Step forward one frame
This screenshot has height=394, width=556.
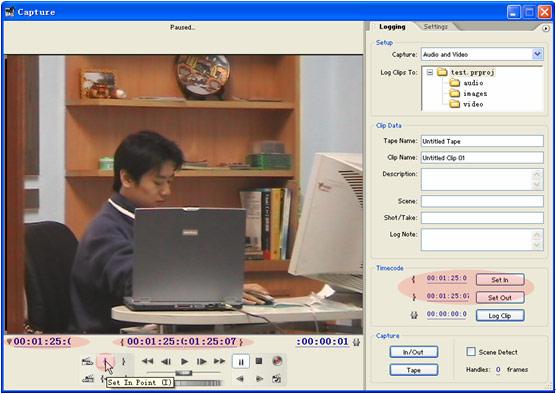click(x=201, y=361)
